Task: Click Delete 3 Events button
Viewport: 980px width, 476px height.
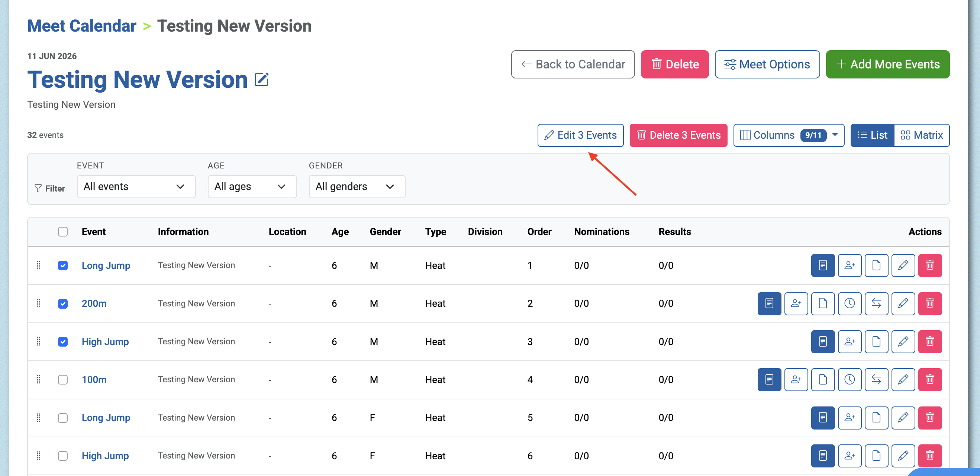Action: point(678,135)
